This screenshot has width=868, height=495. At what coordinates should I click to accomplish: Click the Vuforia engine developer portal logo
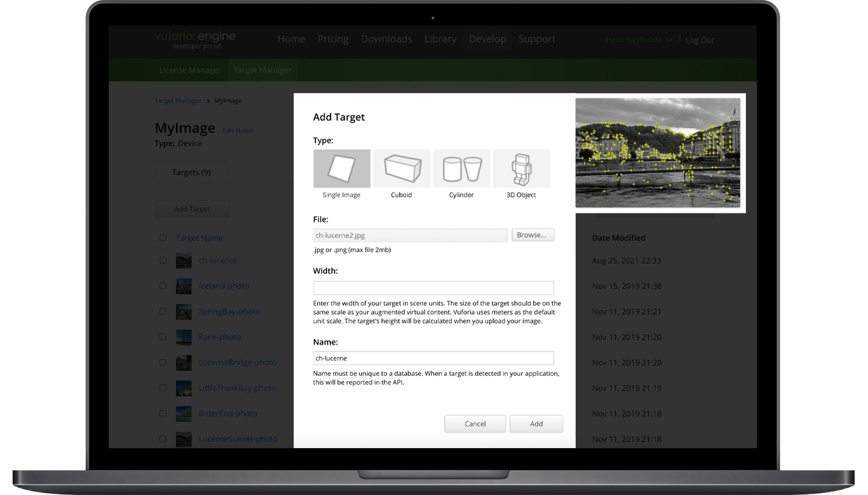(x=197, y=39)
